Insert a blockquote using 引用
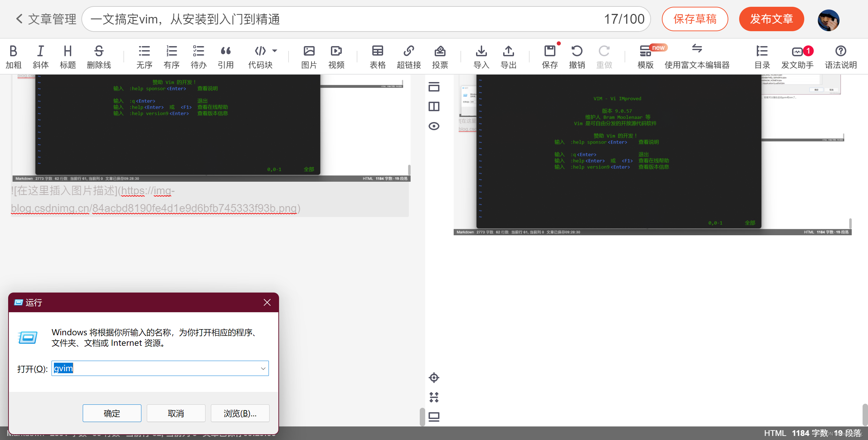This screenshot has width=868, height=440. (x=226, y=56)
